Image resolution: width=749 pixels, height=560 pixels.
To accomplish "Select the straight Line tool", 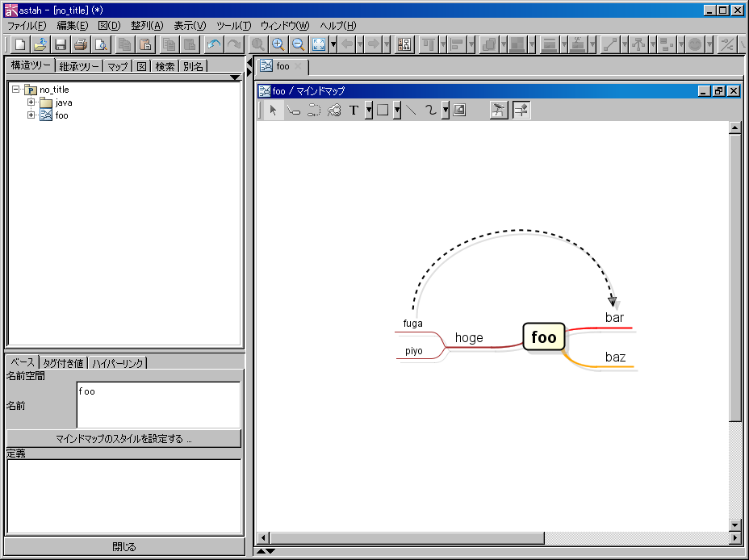I will (x=412, y=111).
